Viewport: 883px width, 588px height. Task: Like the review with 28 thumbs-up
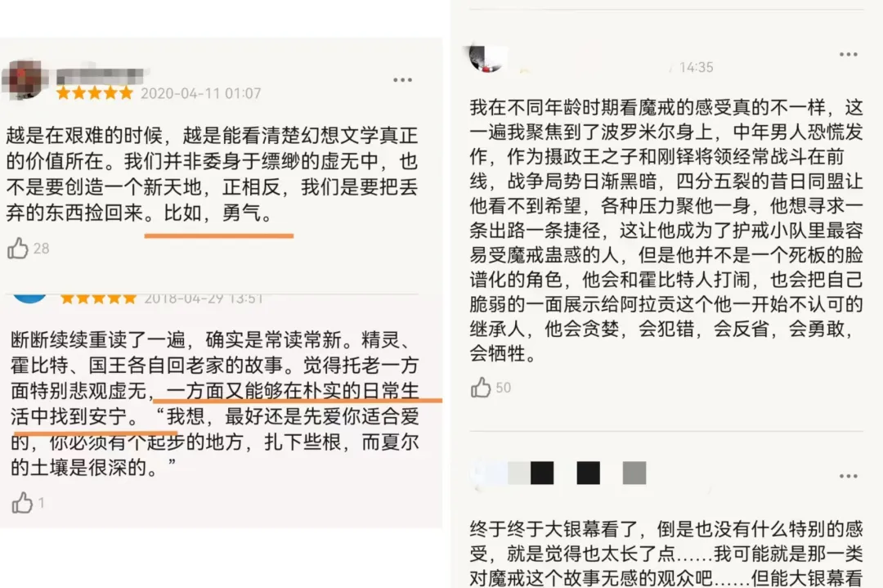coord(17,249)
